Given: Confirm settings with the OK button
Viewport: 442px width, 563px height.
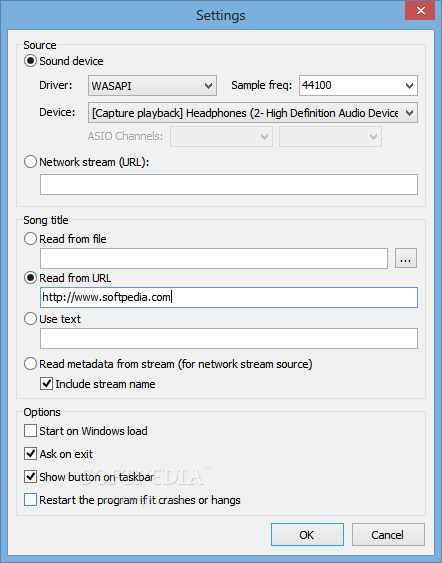Looking at the screenshot, I should coord(307,535).
